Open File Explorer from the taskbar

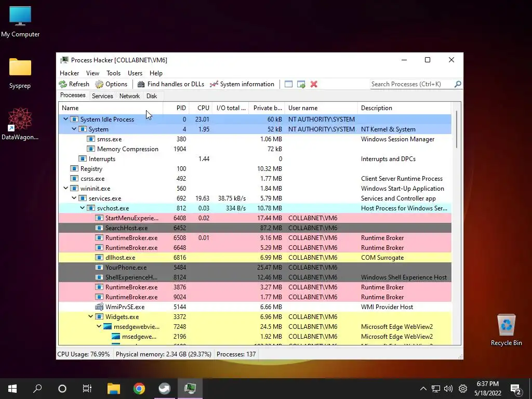click(x=114, y=389)
